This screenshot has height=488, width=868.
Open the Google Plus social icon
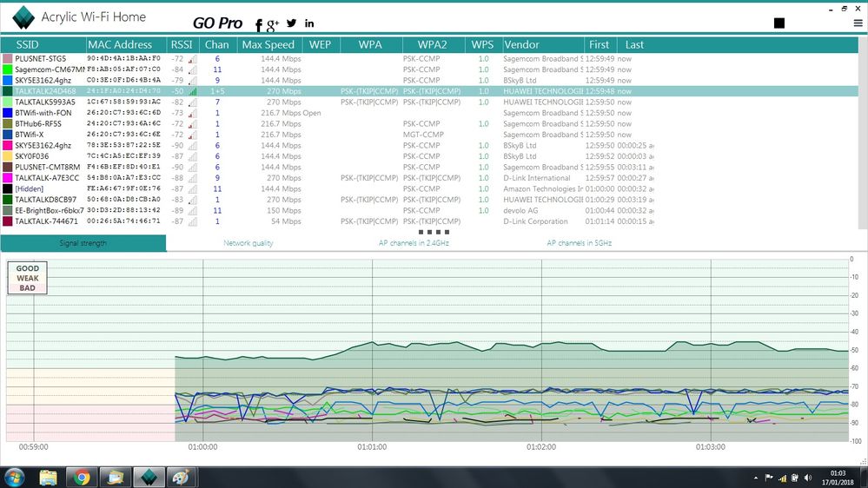(272, 24)
